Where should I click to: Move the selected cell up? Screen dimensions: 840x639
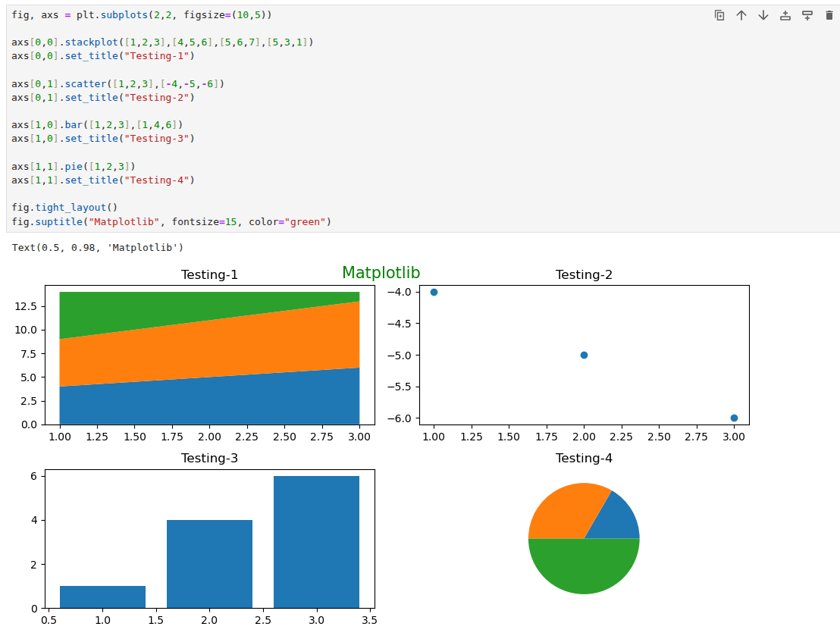tap(741, 14)
